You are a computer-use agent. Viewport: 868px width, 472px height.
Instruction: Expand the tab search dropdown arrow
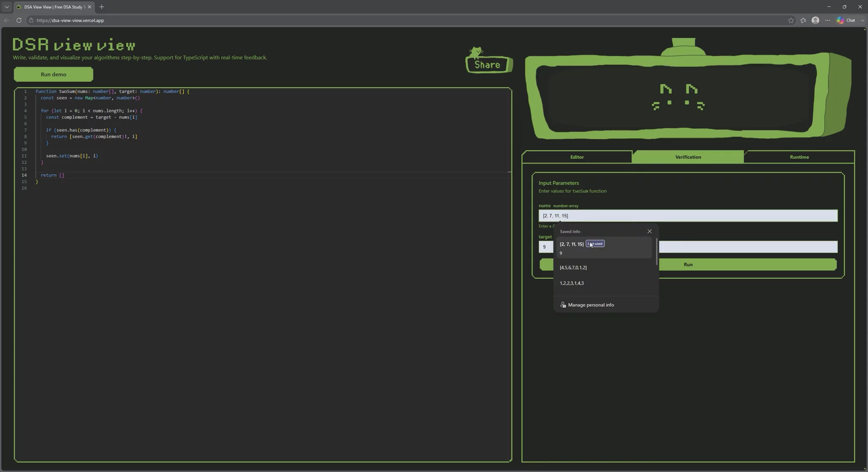pyautogui.click(x=6, y=7)
